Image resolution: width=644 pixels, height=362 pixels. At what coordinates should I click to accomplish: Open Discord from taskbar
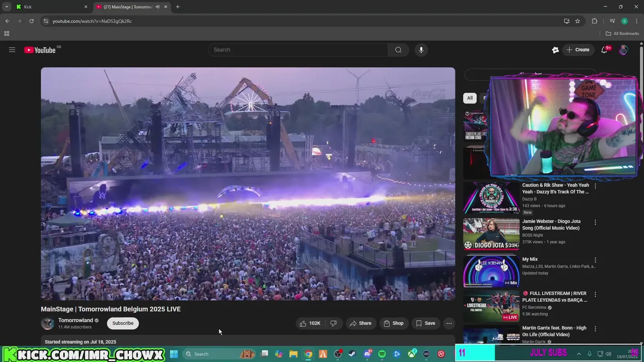pyautogui.click(x=367, y=354)
